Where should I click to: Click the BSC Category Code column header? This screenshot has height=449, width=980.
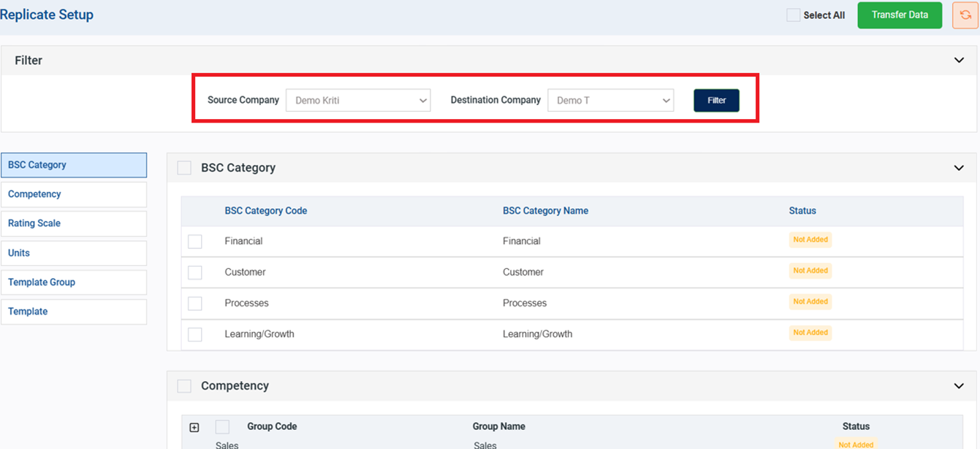[265, 211]
